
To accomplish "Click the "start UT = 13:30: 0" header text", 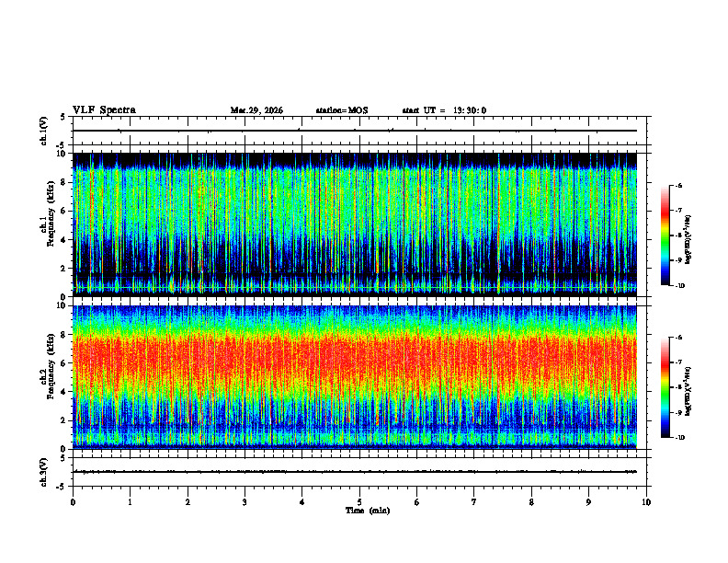I will click(444, 110).
